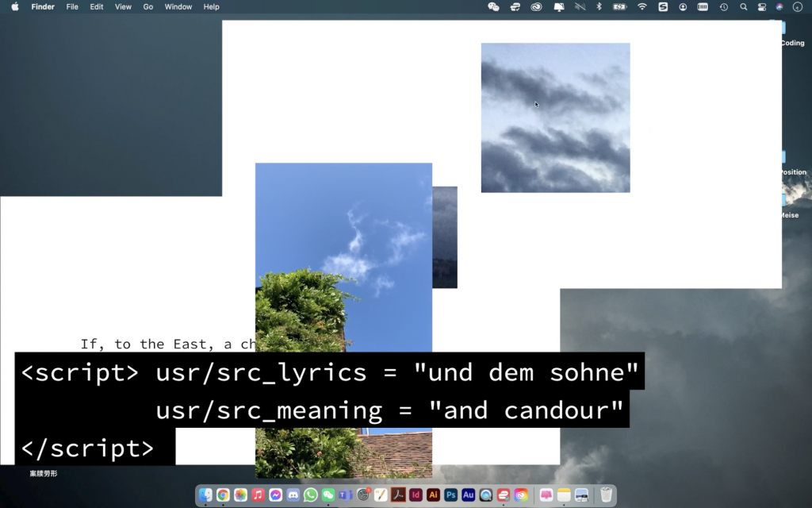Click the partly hidden dark sky image
812x508 pixels.
pos(445,237)
